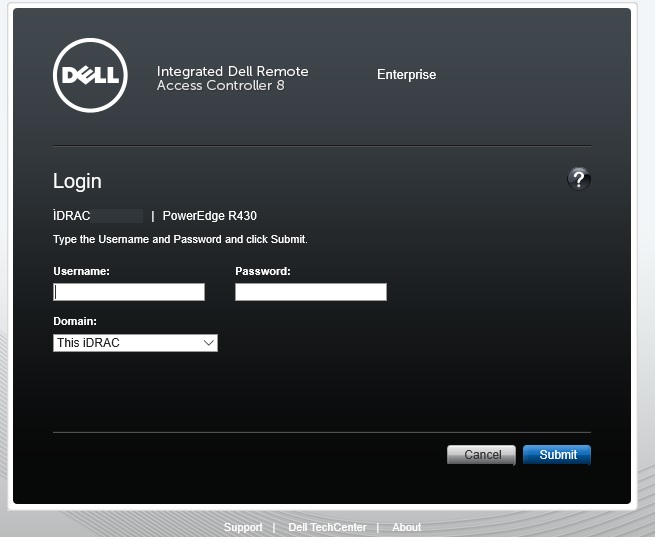Open the About link
This screenshot has height=538, width=655.
(406, 527)
